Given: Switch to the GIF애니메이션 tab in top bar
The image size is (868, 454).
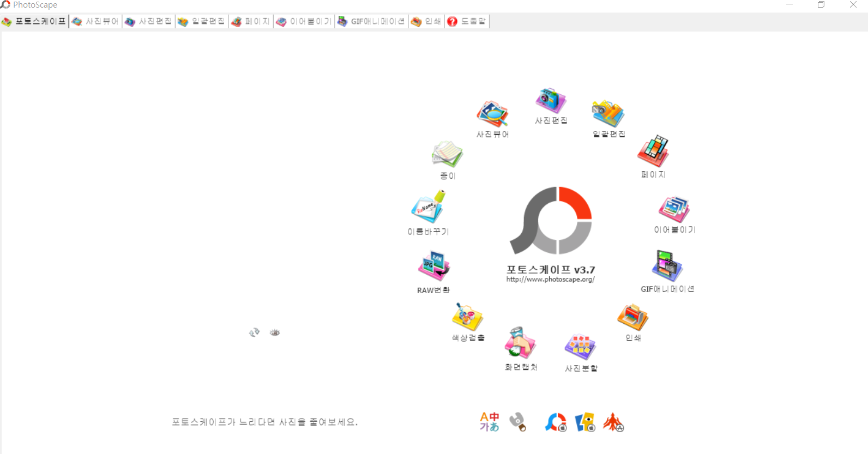Looking at the screenshot, I should (371, 21).
